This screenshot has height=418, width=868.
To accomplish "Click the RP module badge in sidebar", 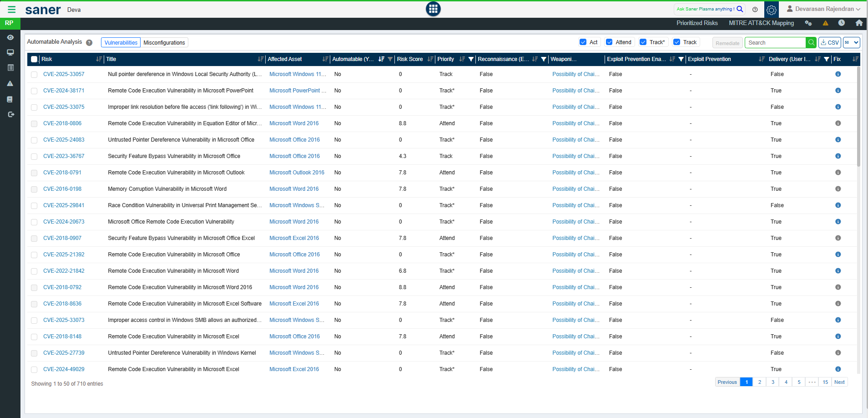I will tap(10, 23).
